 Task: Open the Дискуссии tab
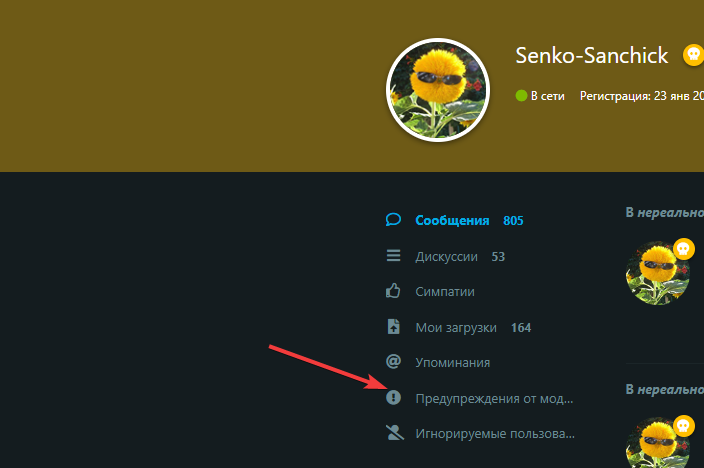point(445,256)
